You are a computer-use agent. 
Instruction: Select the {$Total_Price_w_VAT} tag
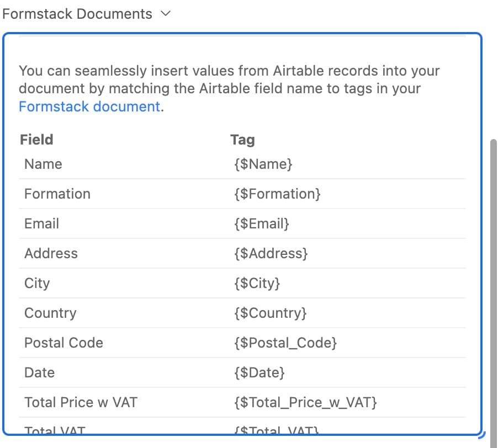(x=305, y=403)
